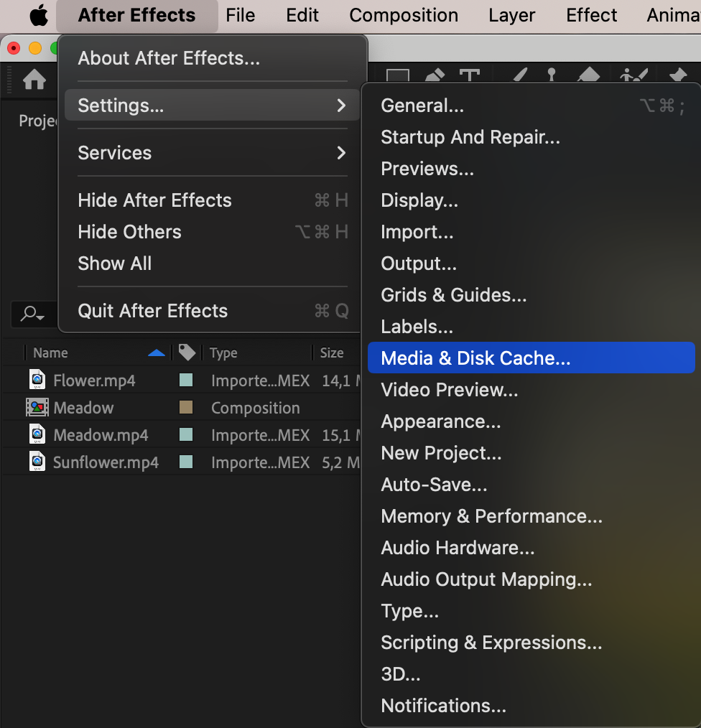Open the Apple menu
Image resolution: width=701 pixels, height=728 pixels.
(38, 15)
